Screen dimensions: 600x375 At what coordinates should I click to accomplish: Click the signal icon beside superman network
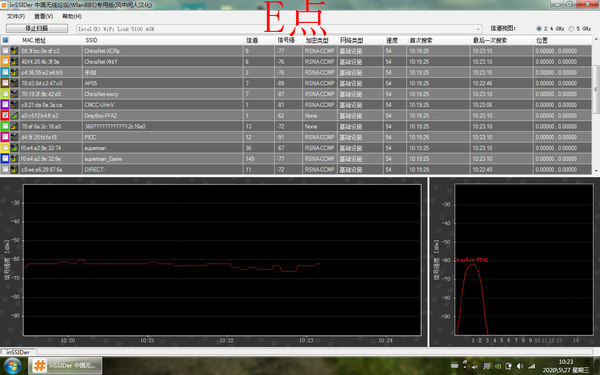coord(14,148)
